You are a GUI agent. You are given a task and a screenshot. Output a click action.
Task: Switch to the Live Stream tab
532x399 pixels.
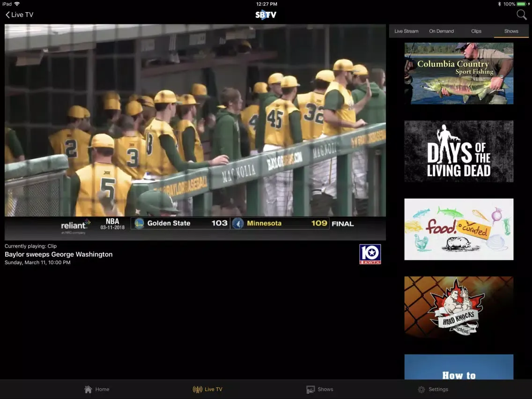pyautogui.click(x=406, y=31)
